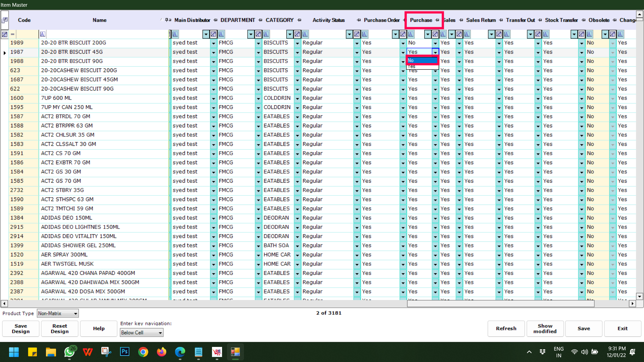Click the Code filter input field
This screenshot has width=644, height=362.
coord(27,34)
